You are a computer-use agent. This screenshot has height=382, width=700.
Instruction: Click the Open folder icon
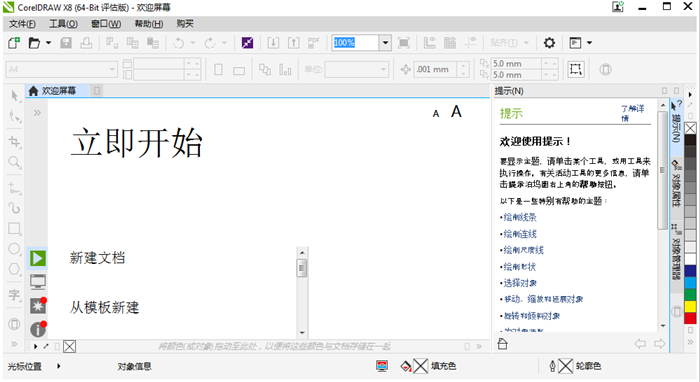[34, 43]
